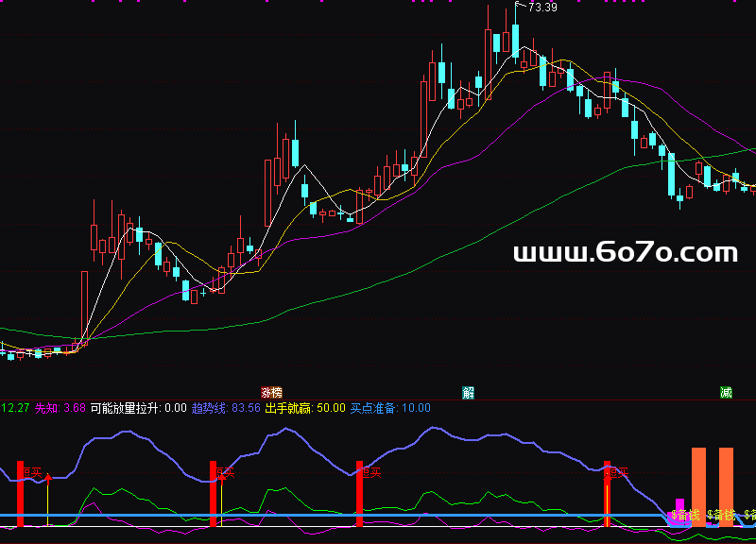
Task: Click the rightmost red buy signal bar
Action: pyautogui.click(x=608, y=491)
